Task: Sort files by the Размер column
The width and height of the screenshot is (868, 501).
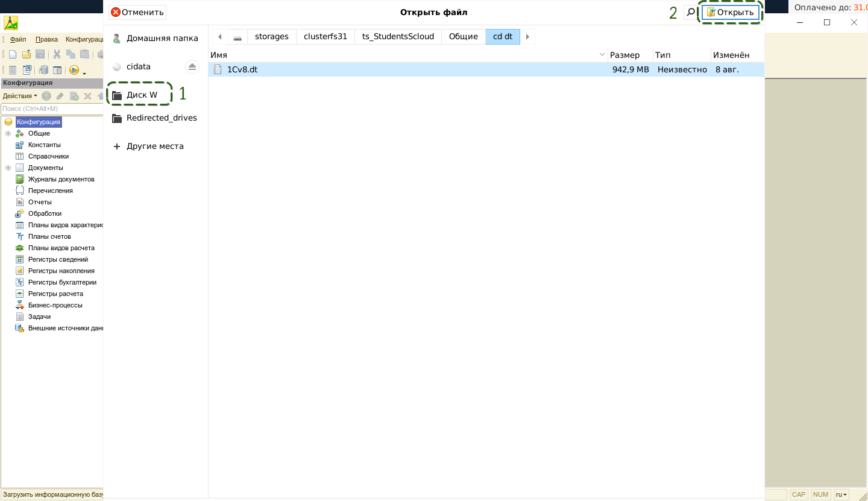Action: coord(631,55)
